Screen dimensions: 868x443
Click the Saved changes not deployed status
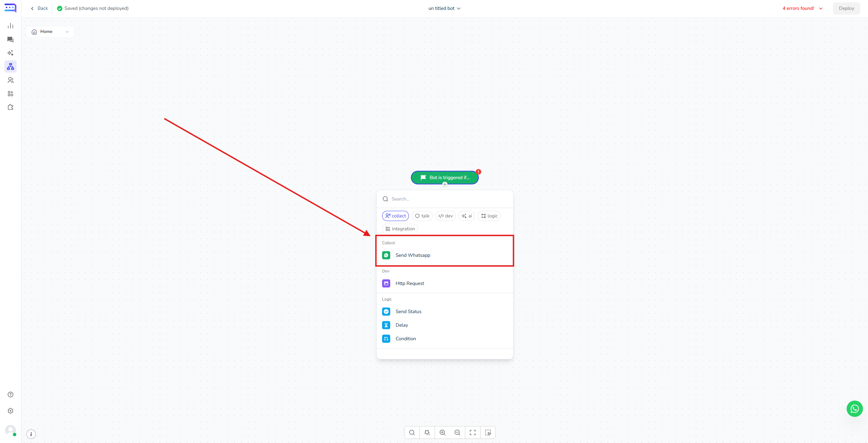pyautogui.click(x=93, y=8)
